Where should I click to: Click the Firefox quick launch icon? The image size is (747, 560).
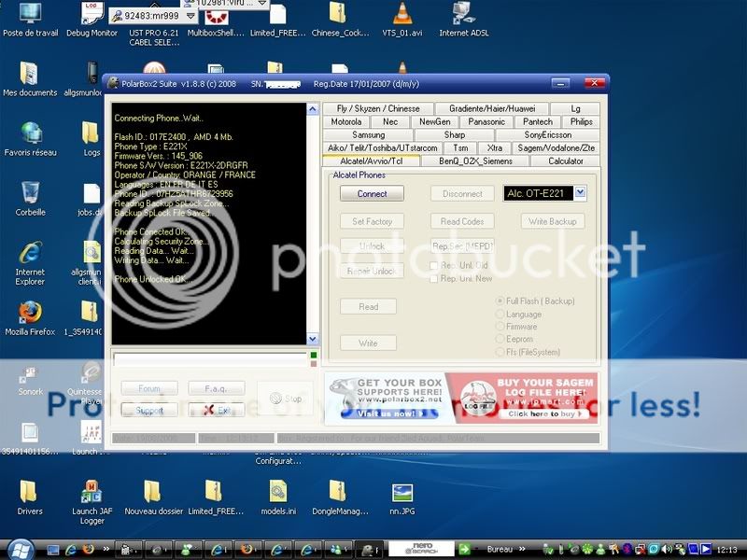88,550
